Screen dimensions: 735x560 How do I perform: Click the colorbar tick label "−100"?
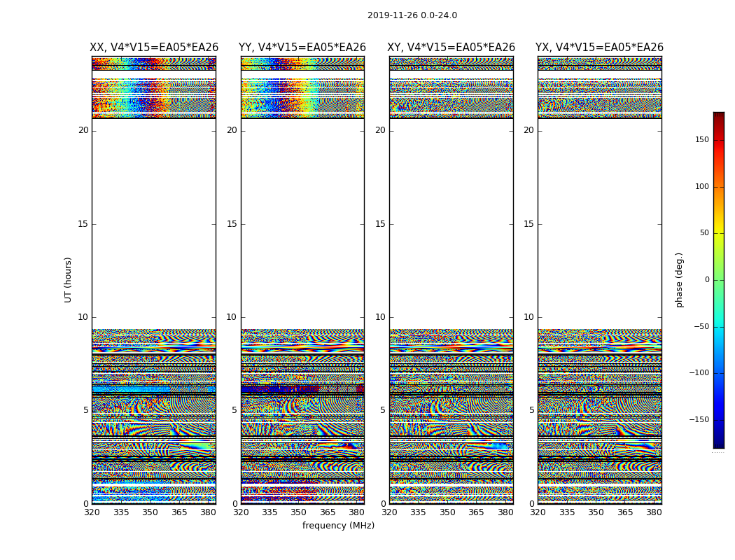699,373
